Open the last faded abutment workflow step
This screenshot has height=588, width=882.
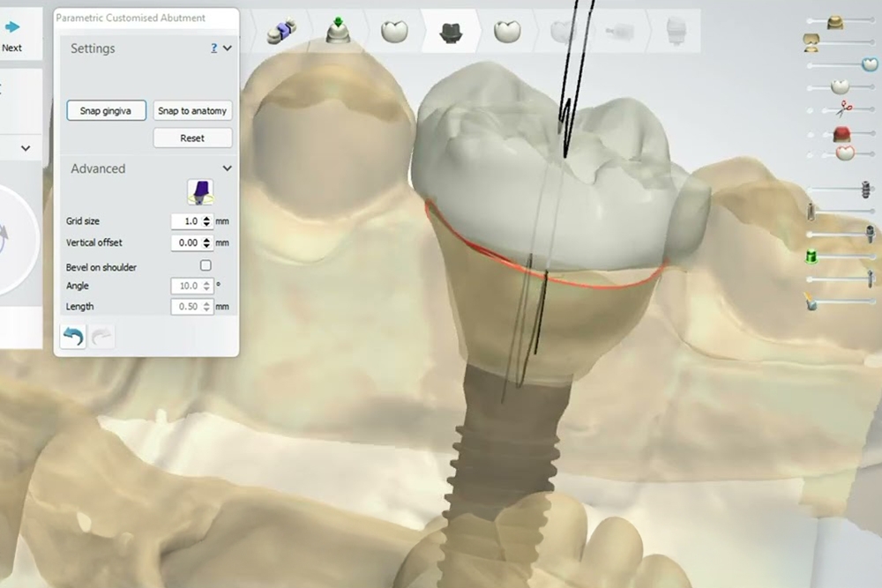[x=675, y=30]
